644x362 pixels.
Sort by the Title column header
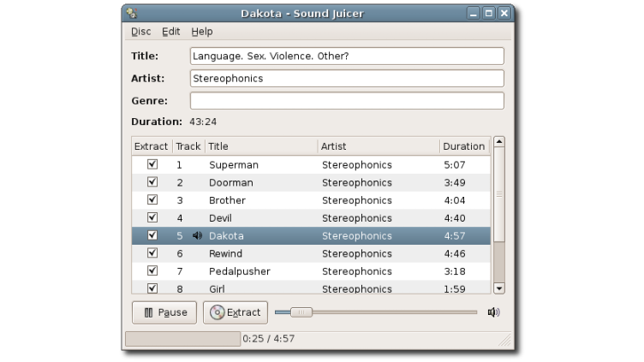[261, 146]
